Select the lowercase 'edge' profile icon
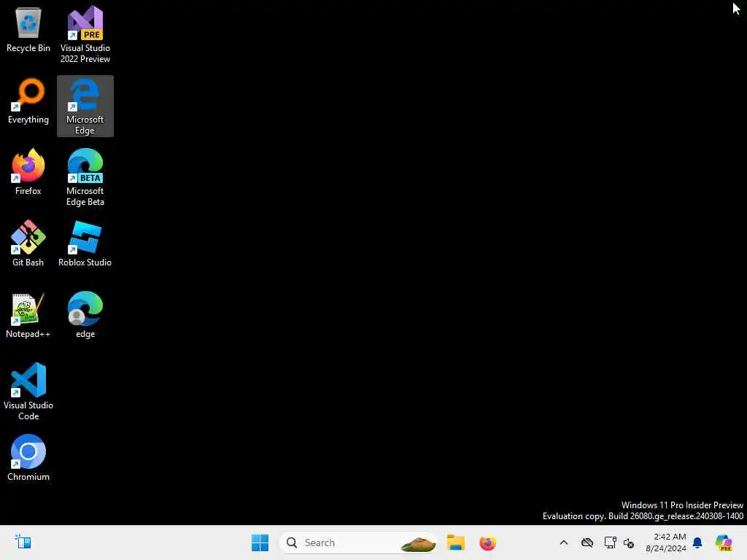747x560 pixels. pyautogui.click(x=85, y=316)
